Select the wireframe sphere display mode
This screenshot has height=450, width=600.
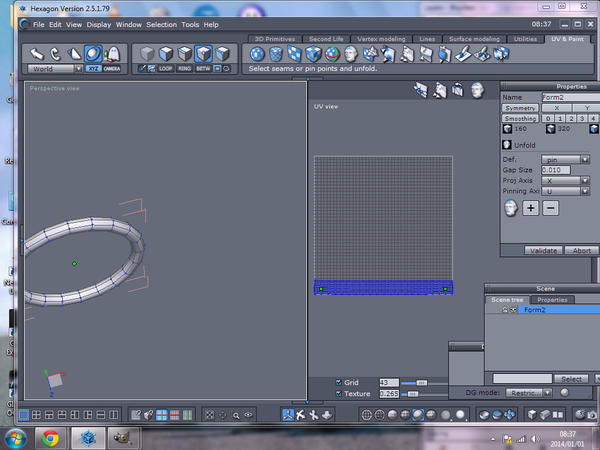click(366, 415)
